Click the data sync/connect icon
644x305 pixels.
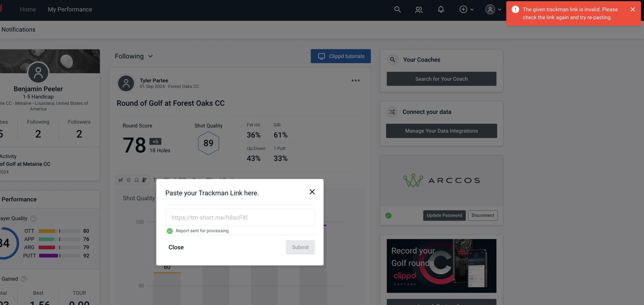392,111
